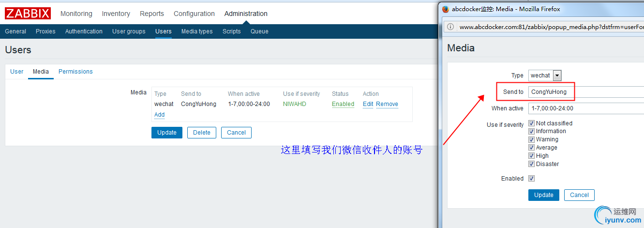Click the site info icon in popup address bar
Screen dimensions: 644x228
tap(450, 27)
